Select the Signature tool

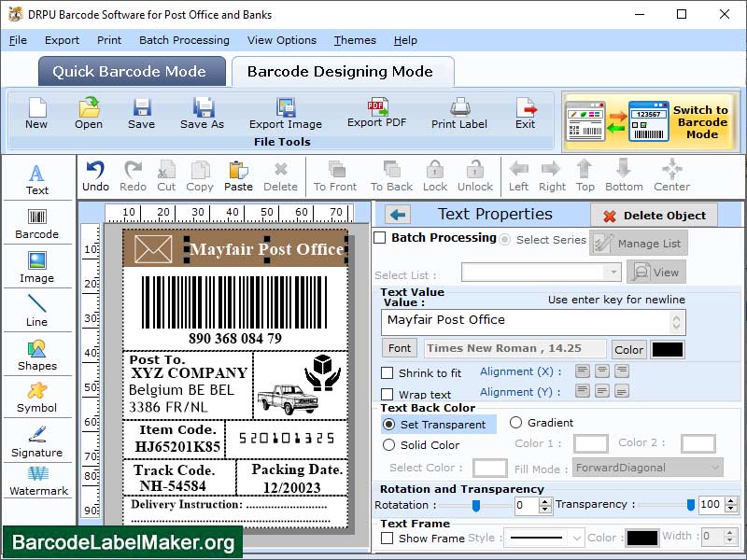tap(37, 446)
